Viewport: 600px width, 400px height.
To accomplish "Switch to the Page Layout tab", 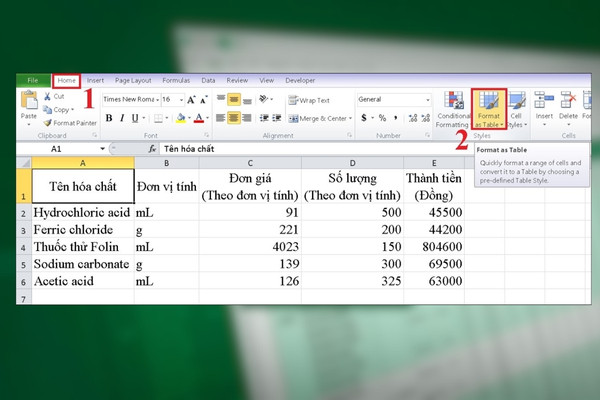I will coord(133,80).
